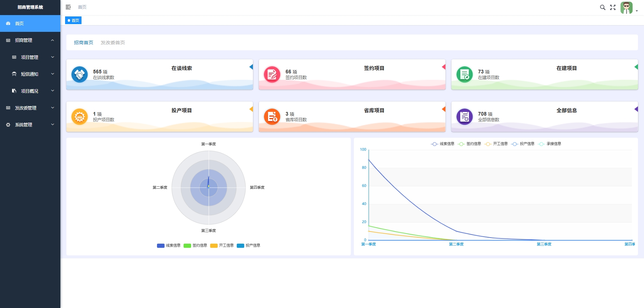Click the orange gear 投产项目 icon

click(x=79, y=117)
